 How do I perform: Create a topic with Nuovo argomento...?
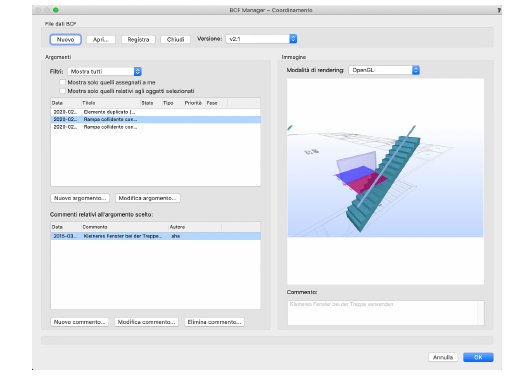(x=80, y=198)
